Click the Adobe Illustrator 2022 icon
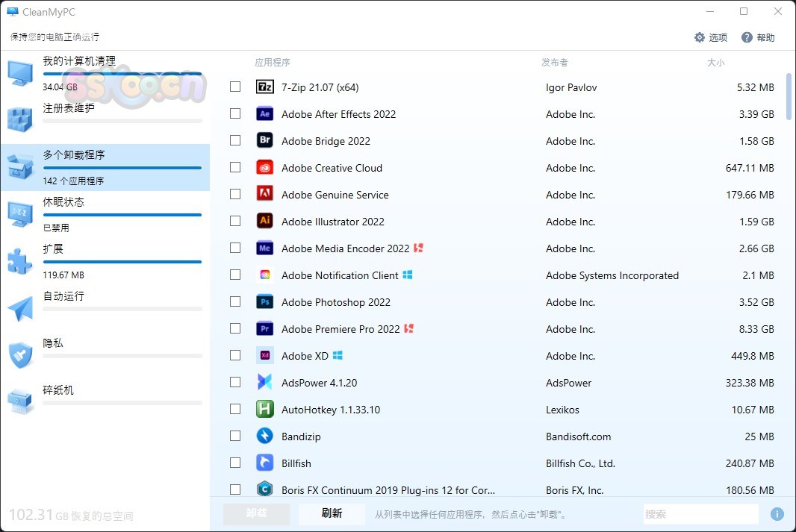 coord(265,221)
